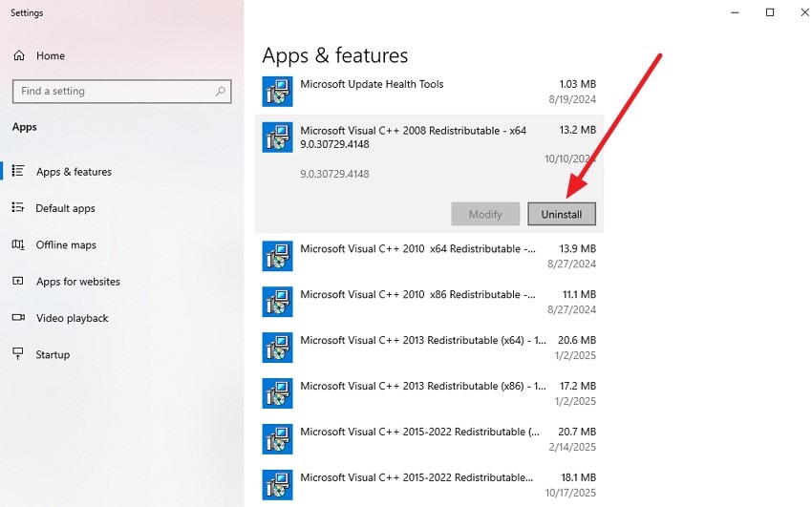Screen dimensions: 812x507
Task: Click Visual C++ 2013 (x64) icon
Action: click(278, 348)
